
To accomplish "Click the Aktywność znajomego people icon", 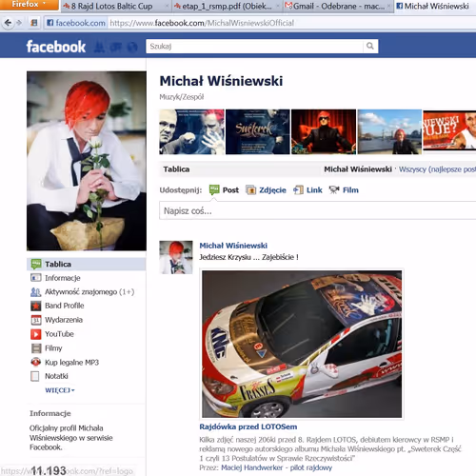I will 36,292.
